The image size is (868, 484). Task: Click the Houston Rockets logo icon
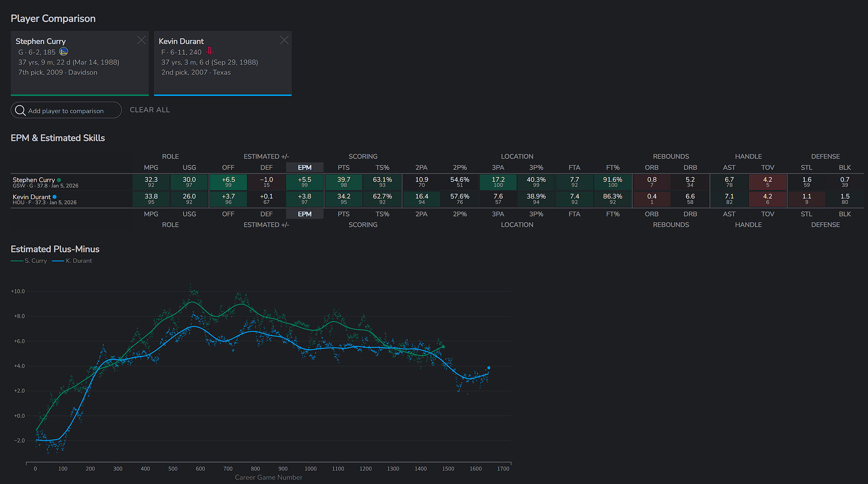[209, 51]
